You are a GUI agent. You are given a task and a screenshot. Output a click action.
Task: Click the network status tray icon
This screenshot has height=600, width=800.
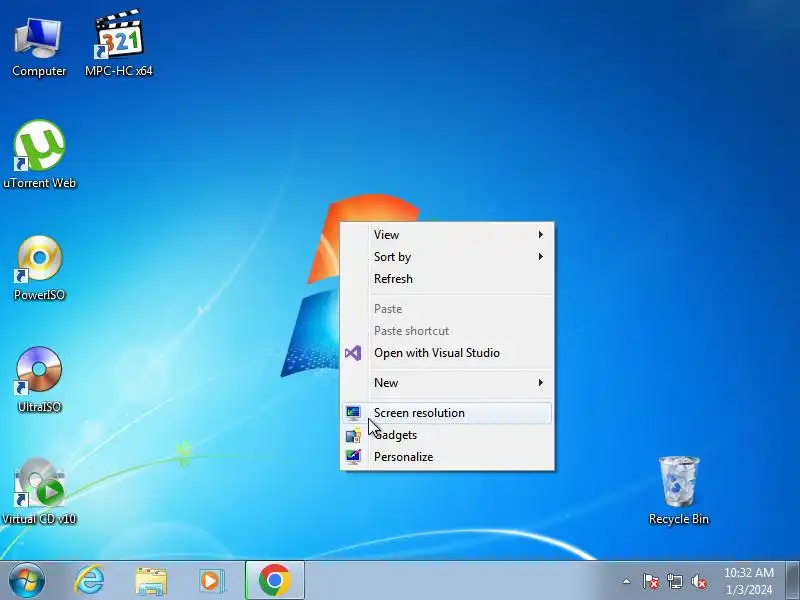pyautogui.click(x=675, y=581)
